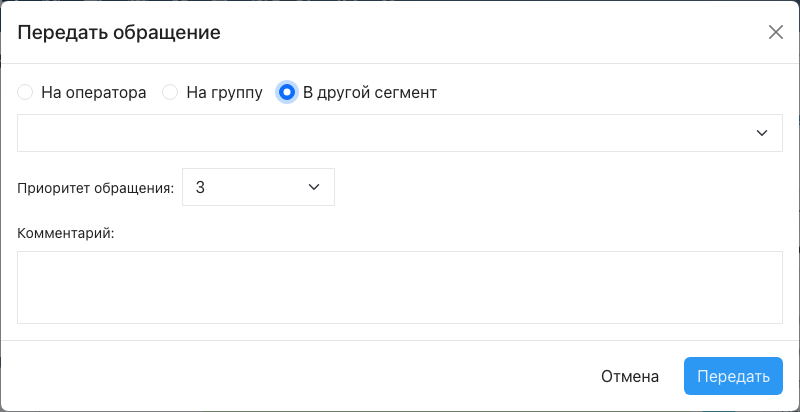Select the На оператора radio button
Image resolution: width=800 pixels, height=412 pixels.
coord(25,93)
